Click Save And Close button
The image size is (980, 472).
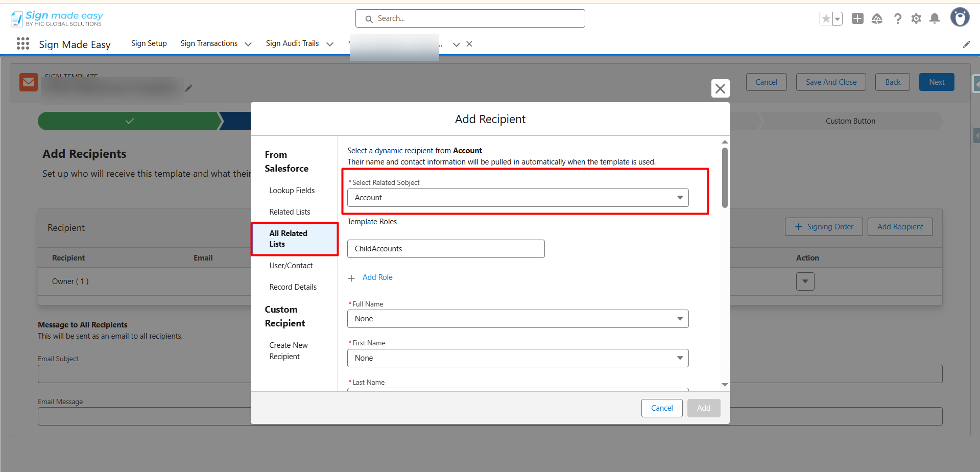click(x=830, y=82)
